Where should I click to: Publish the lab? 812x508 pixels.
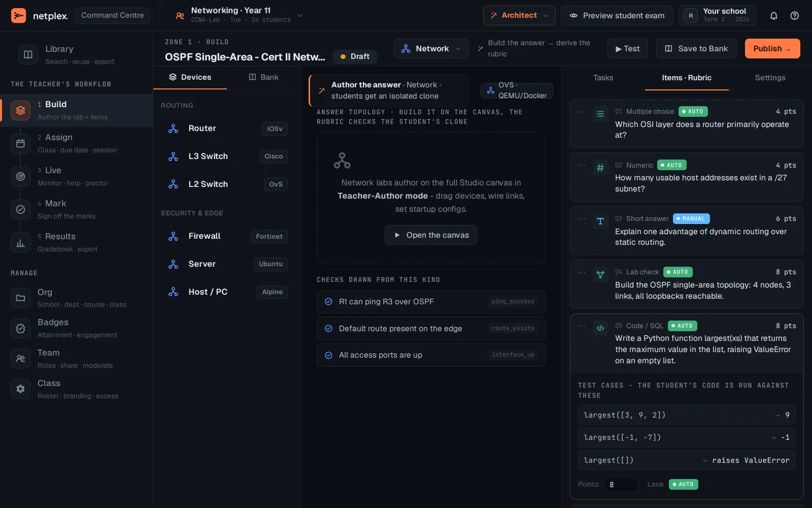[x=772, y=49]
